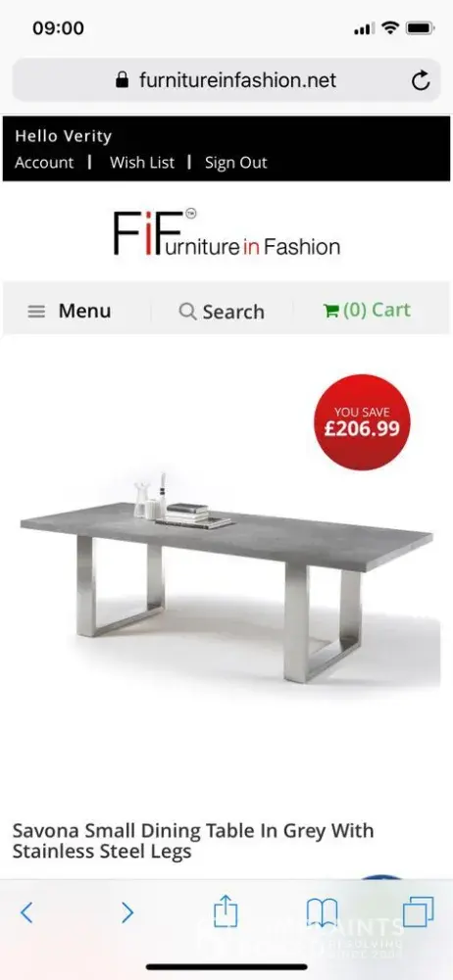The height and width of the screenshot is (980, 453).
Task: Open the hamburger Menu icon
Action: click(37, 312)
